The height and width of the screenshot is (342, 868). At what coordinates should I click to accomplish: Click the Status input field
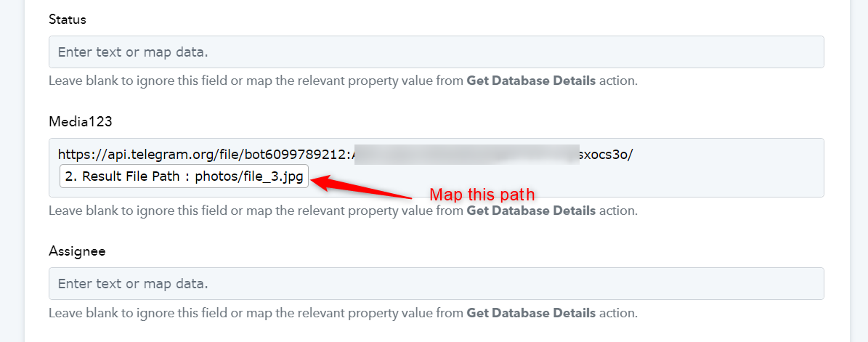click(x=437, y=52)
